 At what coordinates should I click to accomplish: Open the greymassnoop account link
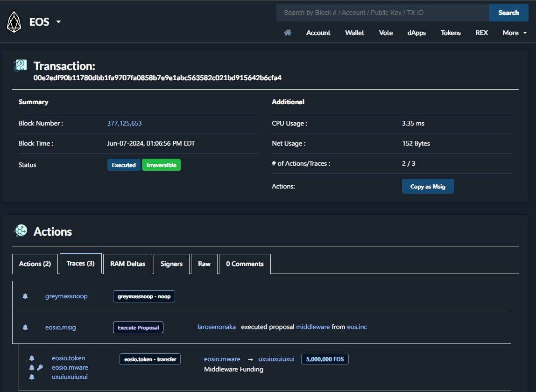(x=66, y=296)
